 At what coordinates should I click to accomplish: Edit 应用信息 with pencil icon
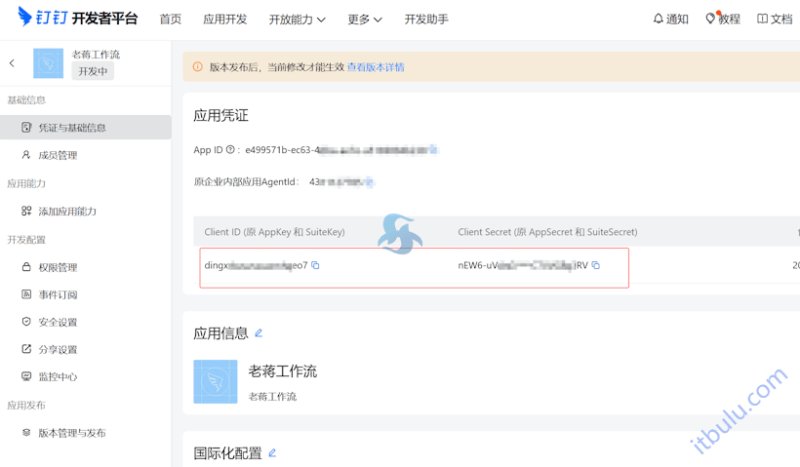pos(259,333)
